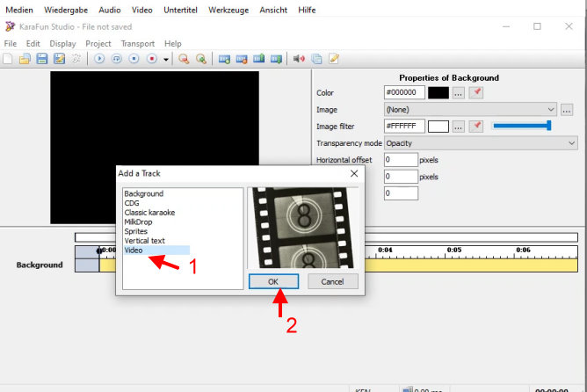587x392 pixels.
Task: Click the blue Image filter slider
Action: pyautogui.click(x=521, y=126)
